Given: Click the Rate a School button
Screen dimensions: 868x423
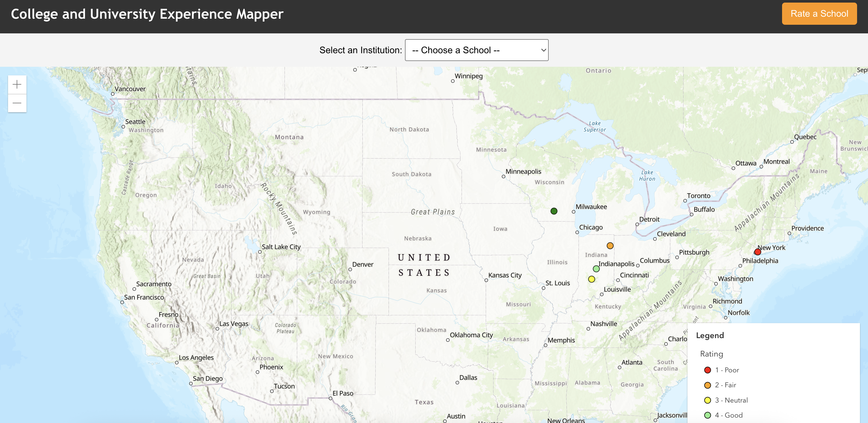Looking at the screenshot, I should [819, 14].
